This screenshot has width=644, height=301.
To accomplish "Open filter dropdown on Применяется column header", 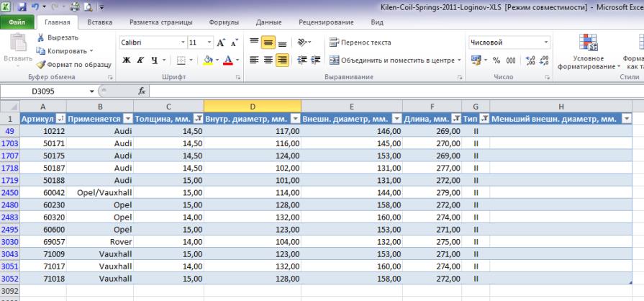I will (x=128, y=118).
